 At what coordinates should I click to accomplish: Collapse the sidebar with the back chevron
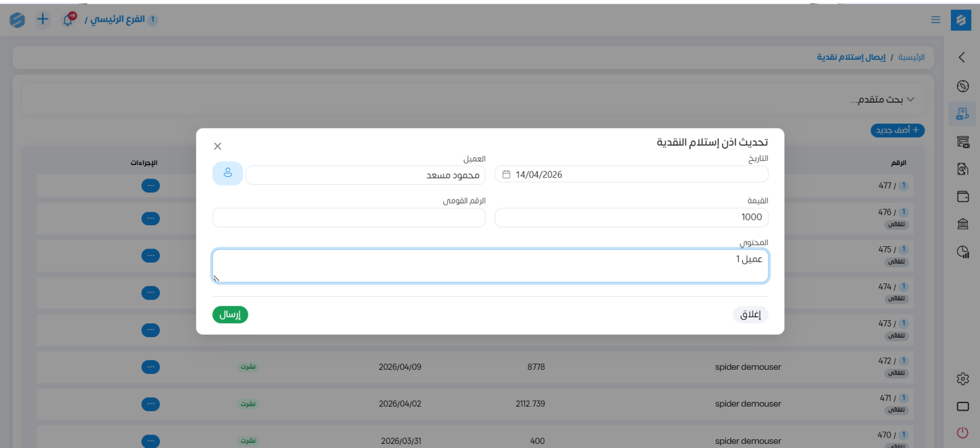click(962, 57)
